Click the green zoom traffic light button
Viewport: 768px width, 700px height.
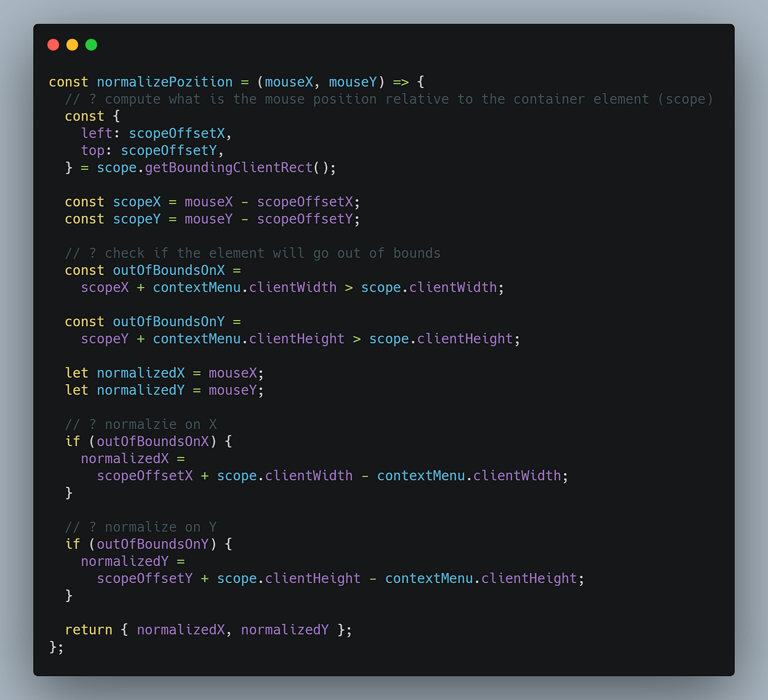click(91, 44)
